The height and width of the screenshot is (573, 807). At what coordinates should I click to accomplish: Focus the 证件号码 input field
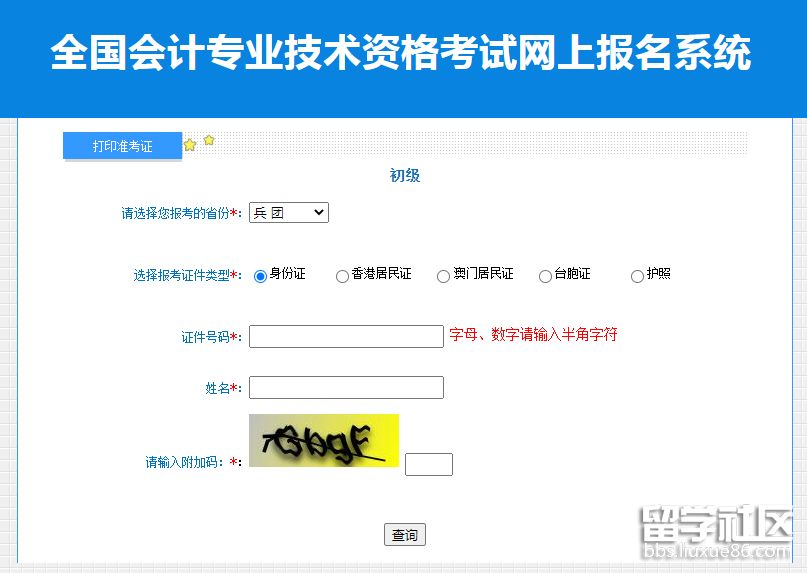click(x=346, y=336)
